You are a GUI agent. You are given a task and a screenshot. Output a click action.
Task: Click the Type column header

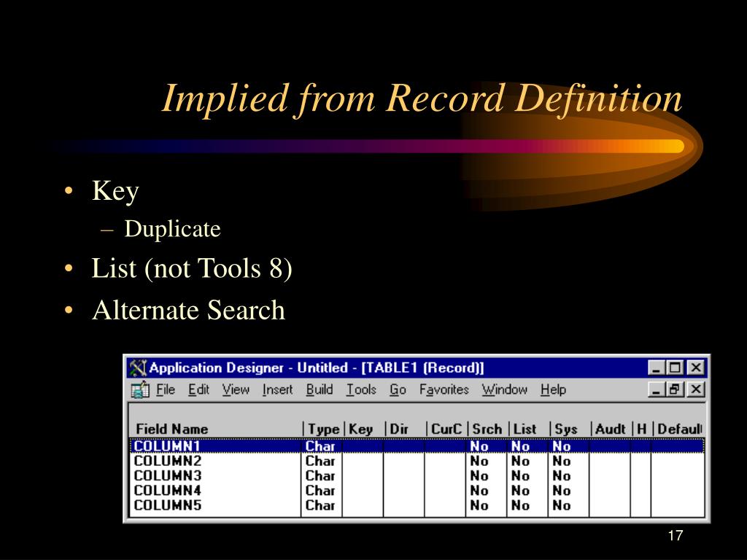pyautogui.click(x=323, y=429)
